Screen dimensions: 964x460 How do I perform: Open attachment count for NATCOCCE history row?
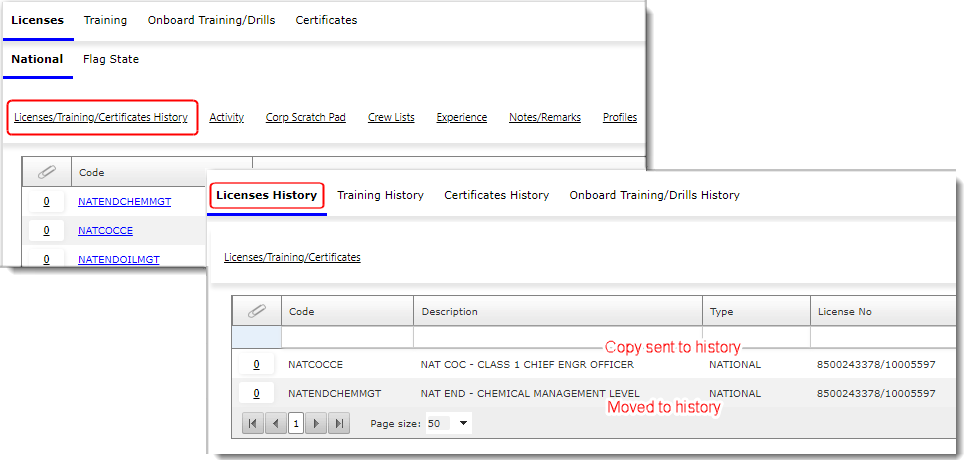(x=256, y=365)
